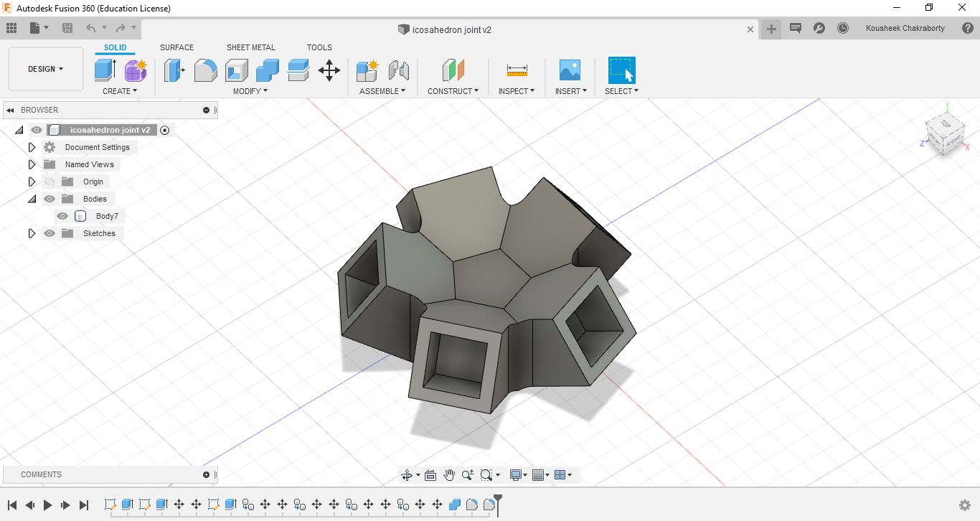The image size is (980, 521).
Task: Open timeline settings gear
Action: pyautogui.click(x=965, y=505)
